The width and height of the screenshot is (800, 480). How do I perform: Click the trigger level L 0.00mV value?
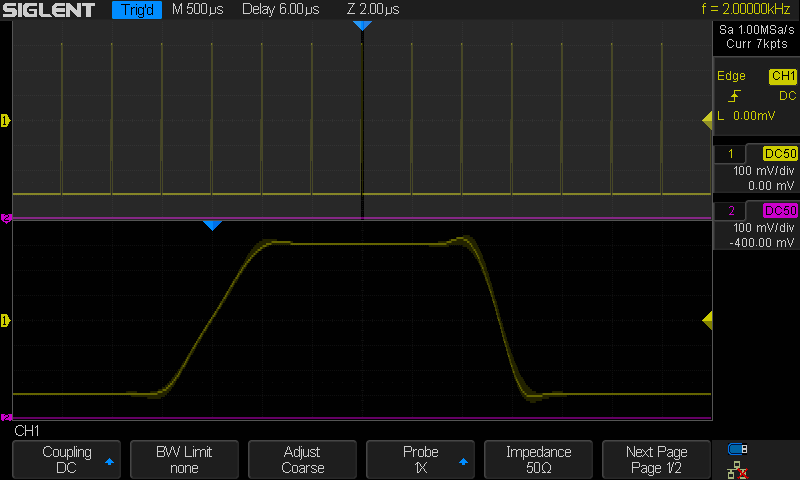[746, 116]
